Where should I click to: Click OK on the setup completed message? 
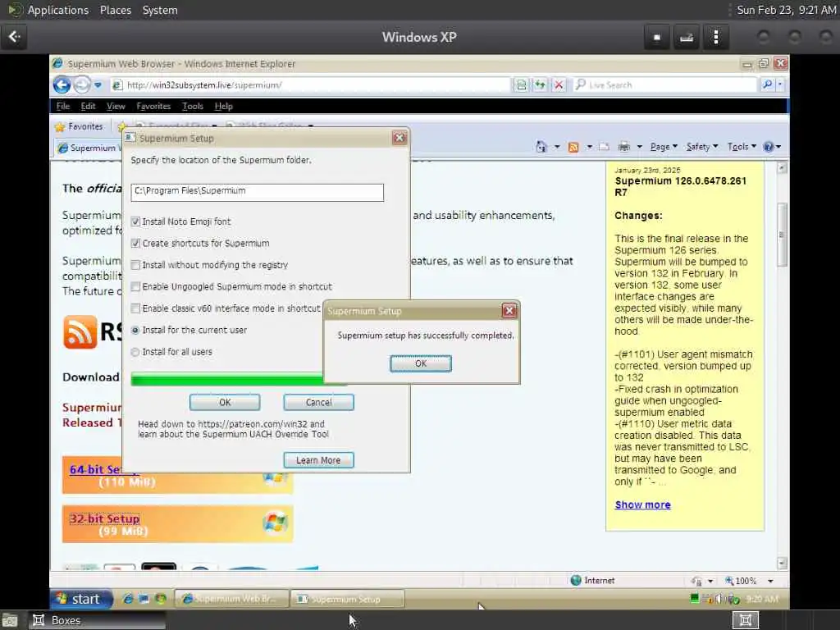click(x=421, y=363)
